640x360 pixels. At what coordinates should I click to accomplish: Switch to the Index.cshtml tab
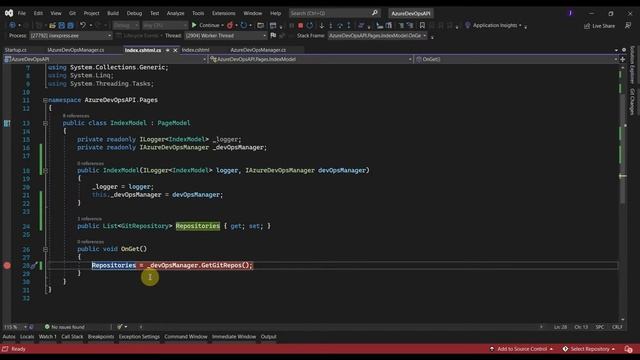tap(196, 50)
